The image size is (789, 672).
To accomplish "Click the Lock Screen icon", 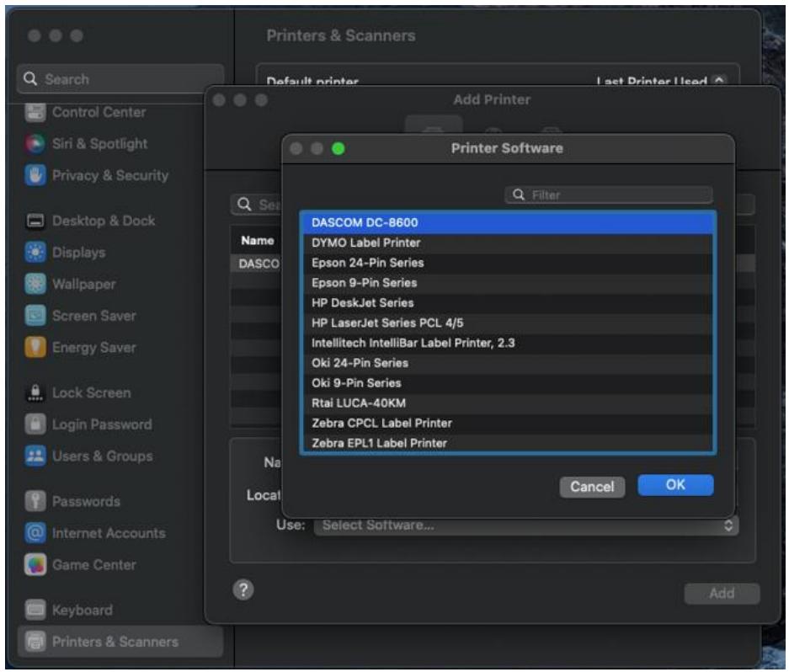I will click(35, 392).
